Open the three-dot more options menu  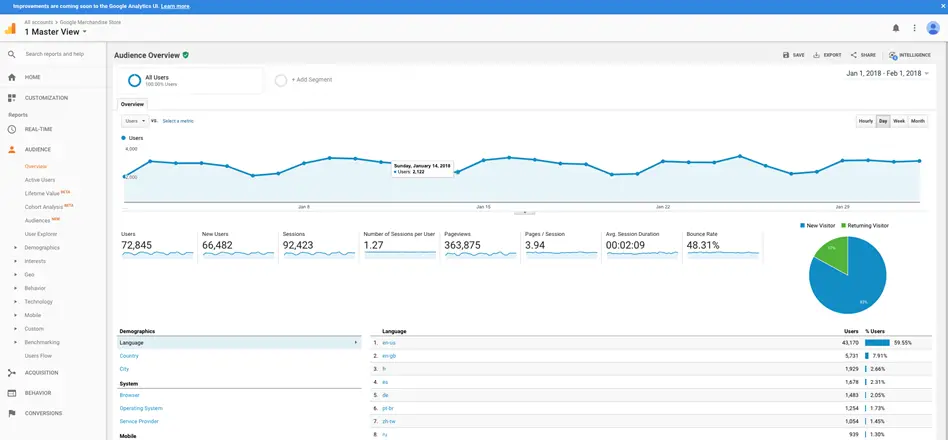(914, 28)
